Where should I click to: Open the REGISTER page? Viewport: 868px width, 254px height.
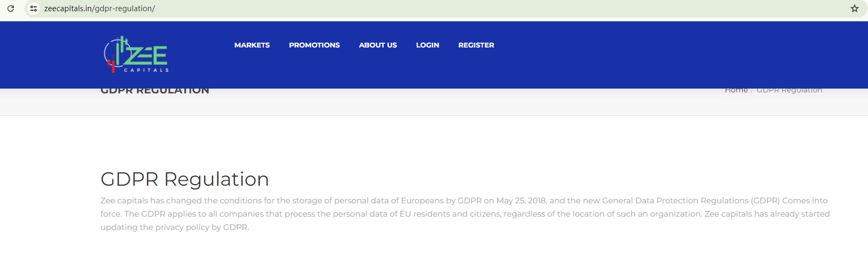point(476,45)
